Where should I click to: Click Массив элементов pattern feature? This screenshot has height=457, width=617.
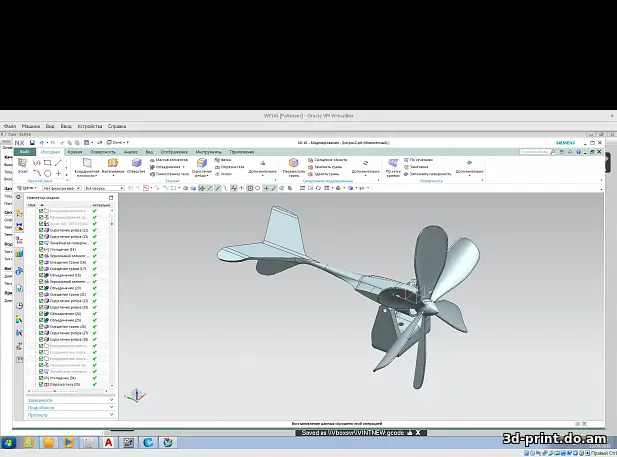pos(168,160)
